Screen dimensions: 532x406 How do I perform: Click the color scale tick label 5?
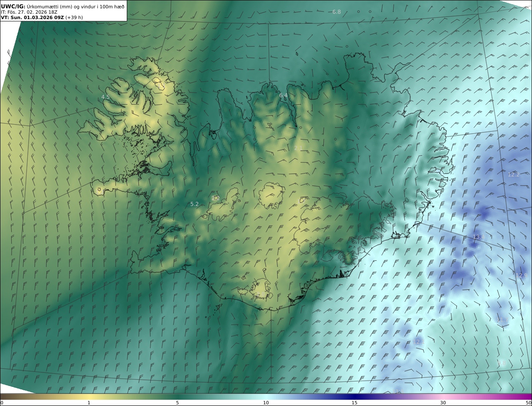coord(177,403)
